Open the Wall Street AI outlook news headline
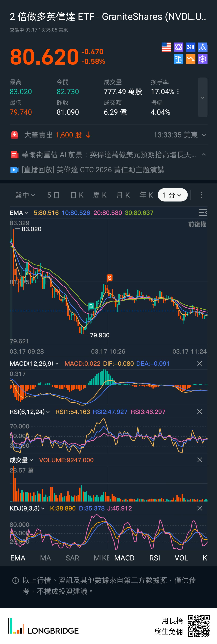The image size is (217, 644). click(x=109, y=155)
